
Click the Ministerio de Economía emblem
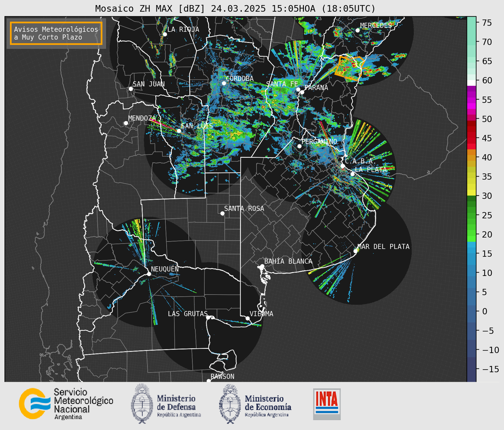click(230, 404)
